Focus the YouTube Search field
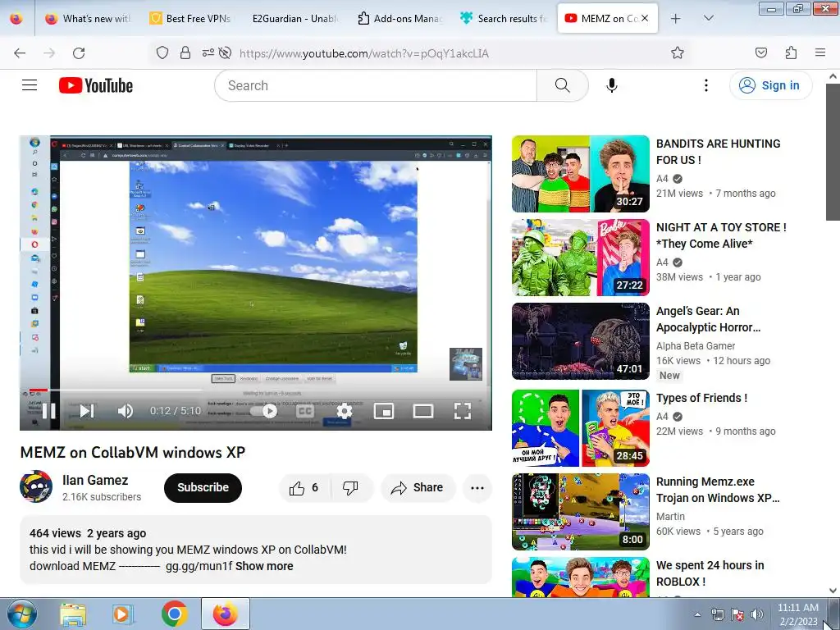840x630 pixels. coord(375,85)
